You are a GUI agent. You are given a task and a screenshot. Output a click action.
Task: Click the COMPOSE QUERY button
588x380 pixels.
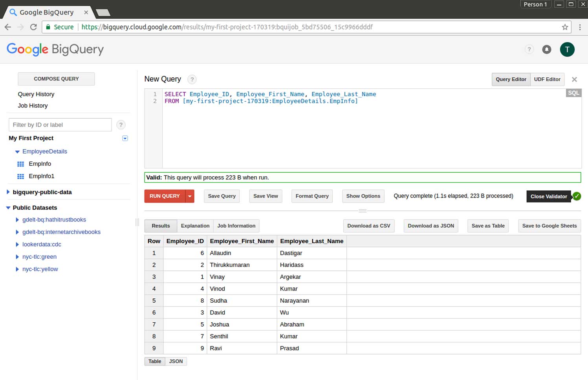tap(56, 79)
